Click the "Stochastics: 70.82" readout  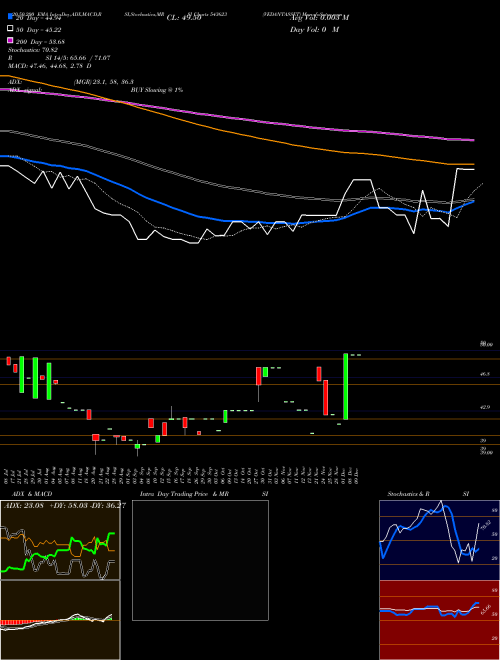pyautogui.click(x=32, y=50)
